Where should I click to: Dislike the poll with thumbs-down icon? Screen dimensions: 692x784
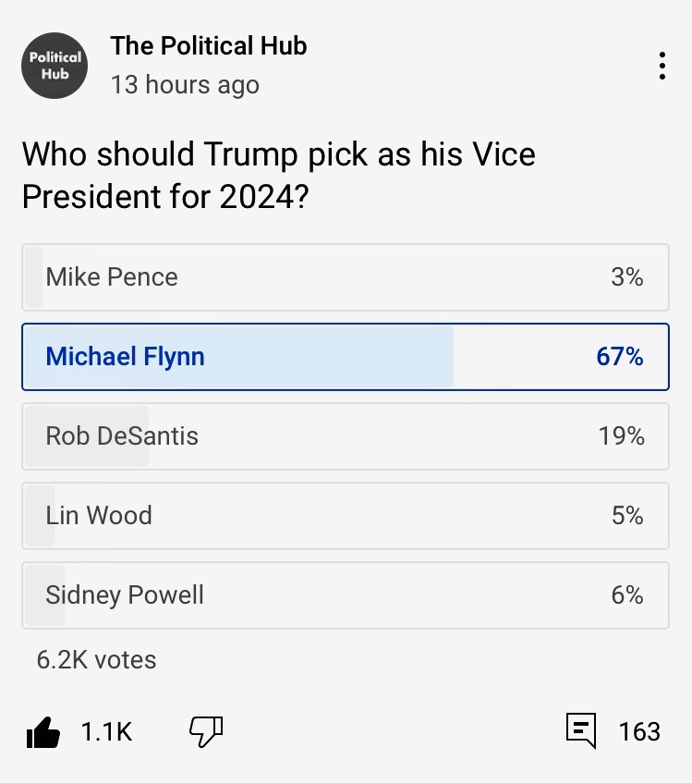pyautogui.click(x=206, y=731)
